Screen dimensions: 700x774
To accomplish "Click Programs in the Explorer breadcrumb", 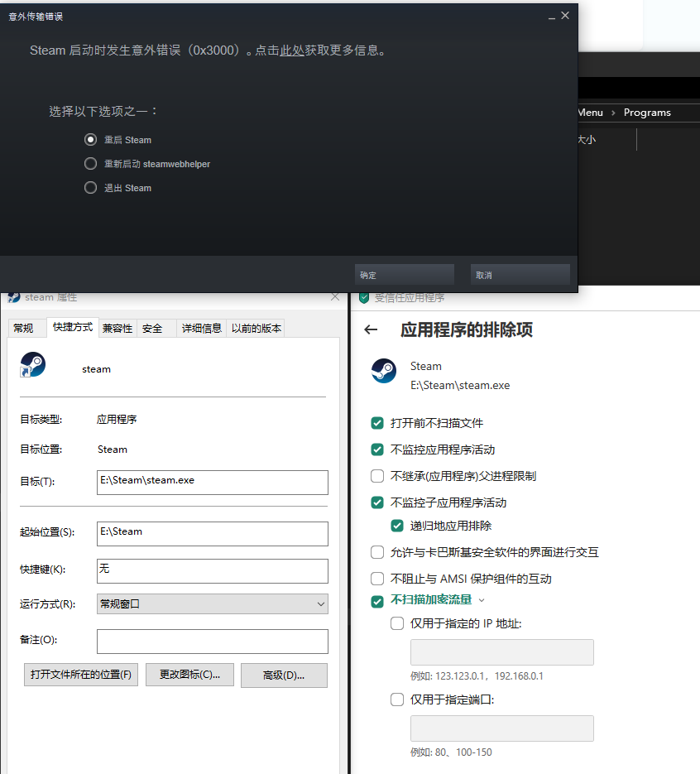I will (647, 113).
